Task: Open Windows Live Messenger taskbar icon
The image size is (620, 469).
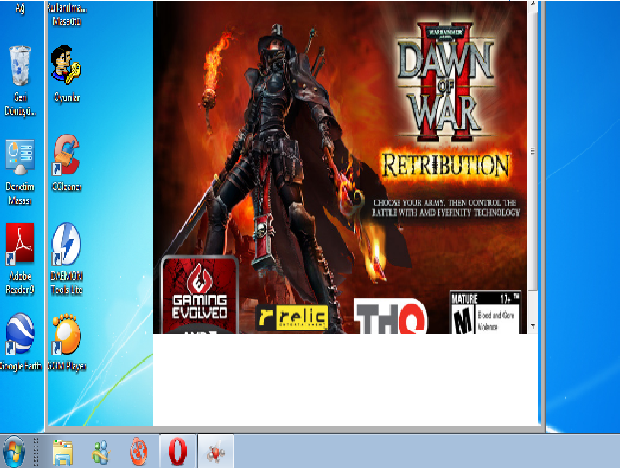Action: pyautogui.click(x=100, y=452)
